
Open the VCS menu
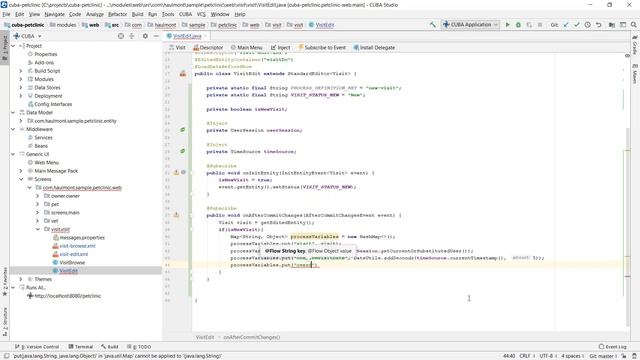point(201,14)
